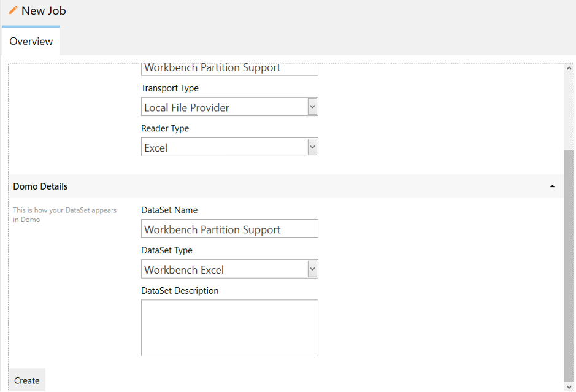Click inside the DataSet Name field
The image size is (576, 392).
pos(229,228)
